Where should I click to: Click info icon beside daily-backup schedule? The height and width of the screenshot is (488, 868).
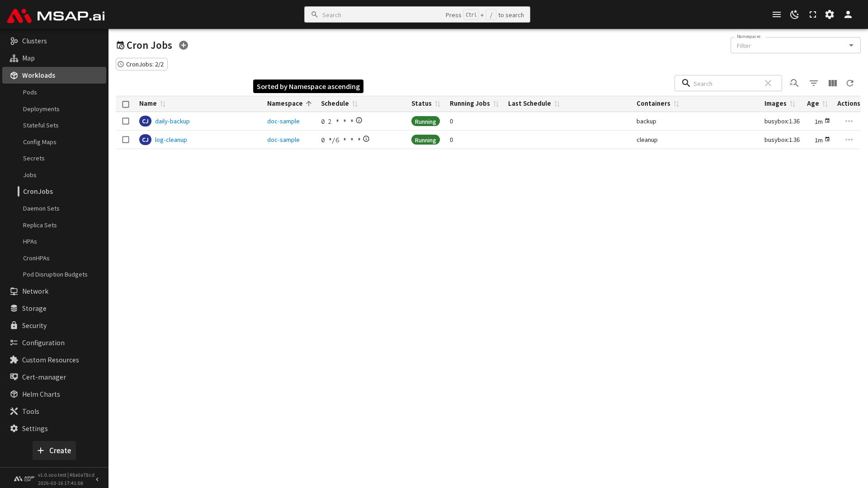359,120
